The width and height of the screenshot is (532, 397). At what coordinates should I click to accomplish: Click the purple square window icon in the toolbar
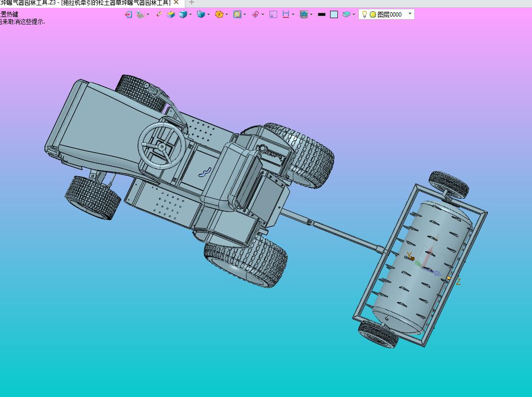pyautogui.click(x=273, y=14)
